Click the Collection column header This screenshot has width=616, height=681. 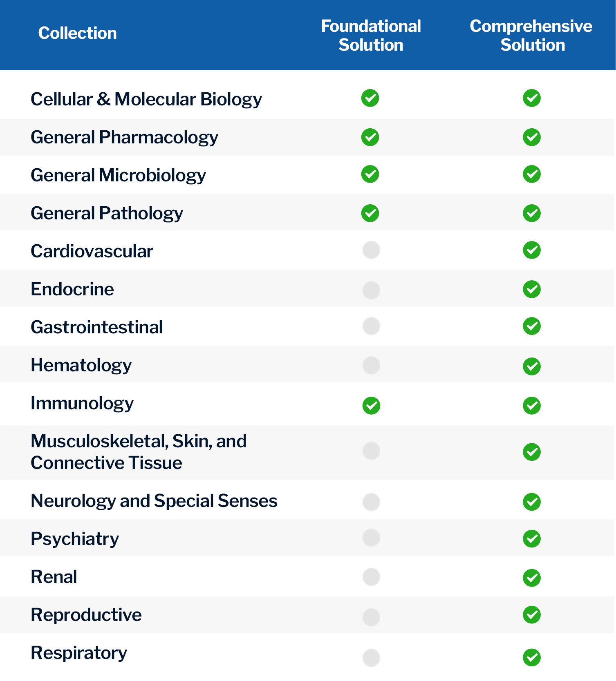click(x=78, y=33)
